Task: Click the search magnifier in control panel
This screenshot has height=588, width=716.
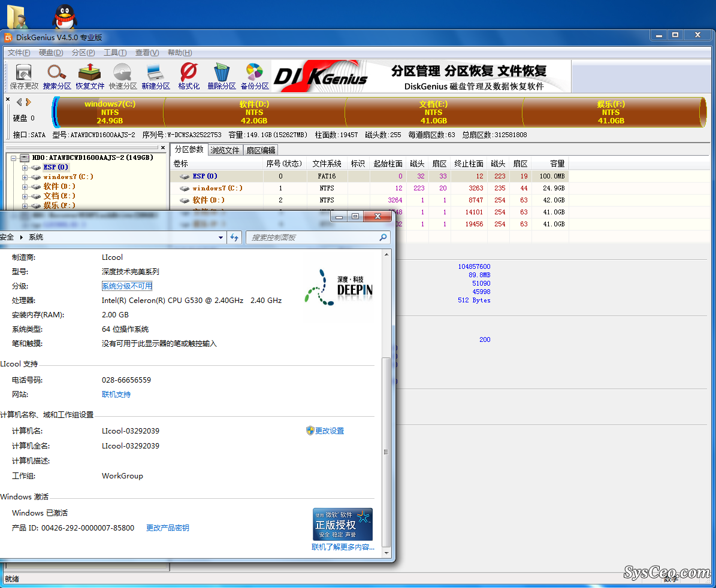Action: point(383,237)
